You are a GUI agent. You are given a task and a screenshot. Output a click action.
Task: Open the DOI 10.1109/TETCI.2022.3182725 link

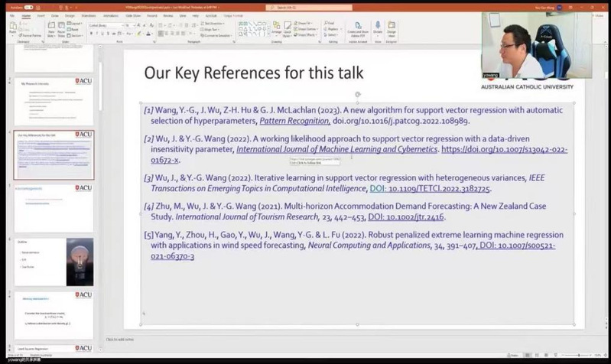pos(430,189)
